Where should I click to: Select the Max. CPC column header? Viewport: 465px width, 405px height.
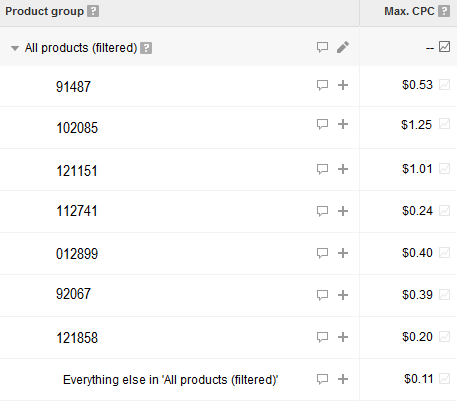[409, 11]
